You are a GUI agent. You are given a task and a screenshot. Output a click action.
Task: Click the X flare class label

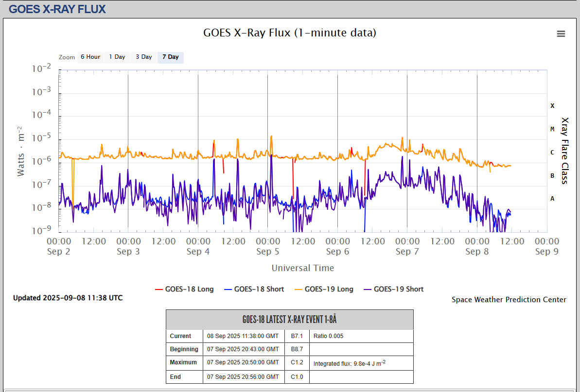[552, 106]
